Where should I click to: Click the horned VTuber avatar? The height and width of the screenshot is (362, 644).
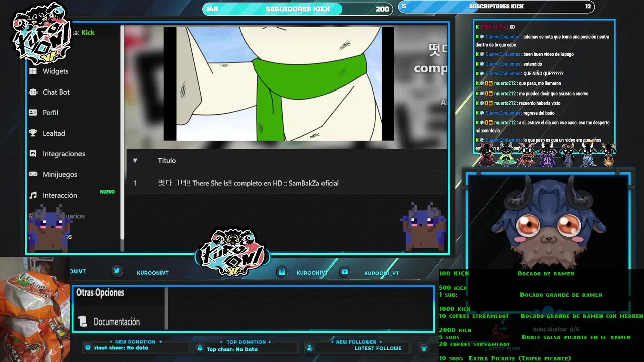pyautogui.click(x=548, y=222)
